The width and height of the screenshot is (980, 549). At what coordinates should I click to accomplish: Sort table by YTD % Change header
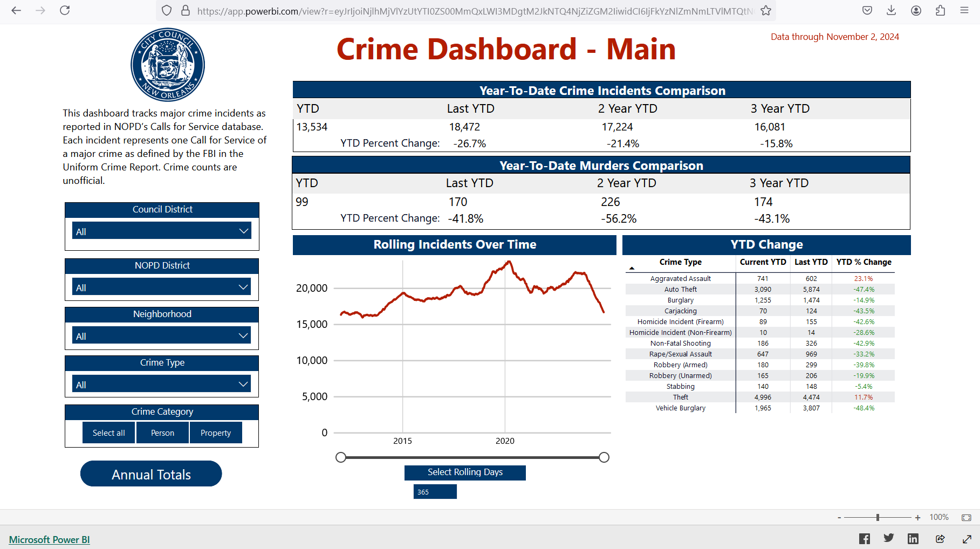pos(864,262)
